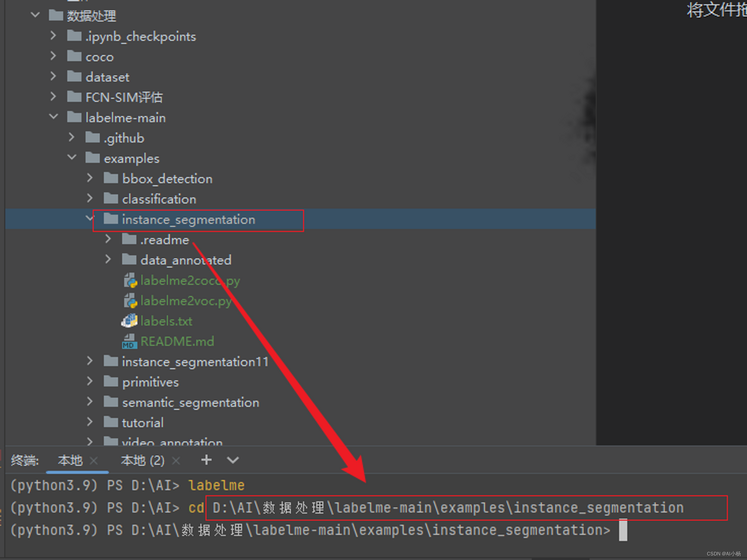This screenshot has width=747, height=560.
Task: Expand the .ipynb_checkpoints folder
Action: [53, 35]
